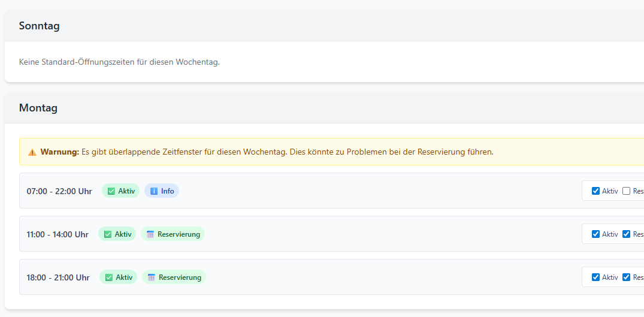Click the Aktiv badge in the 07:00 - 22:00 row
644x317 pixels.
point(121,191)
